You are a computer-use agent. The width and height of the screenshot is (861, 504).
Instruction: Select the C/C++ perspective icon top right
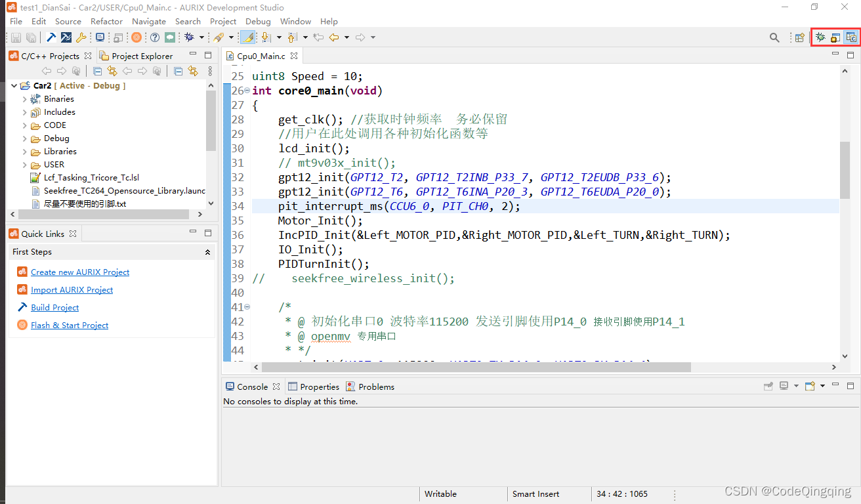pos(851,37)
